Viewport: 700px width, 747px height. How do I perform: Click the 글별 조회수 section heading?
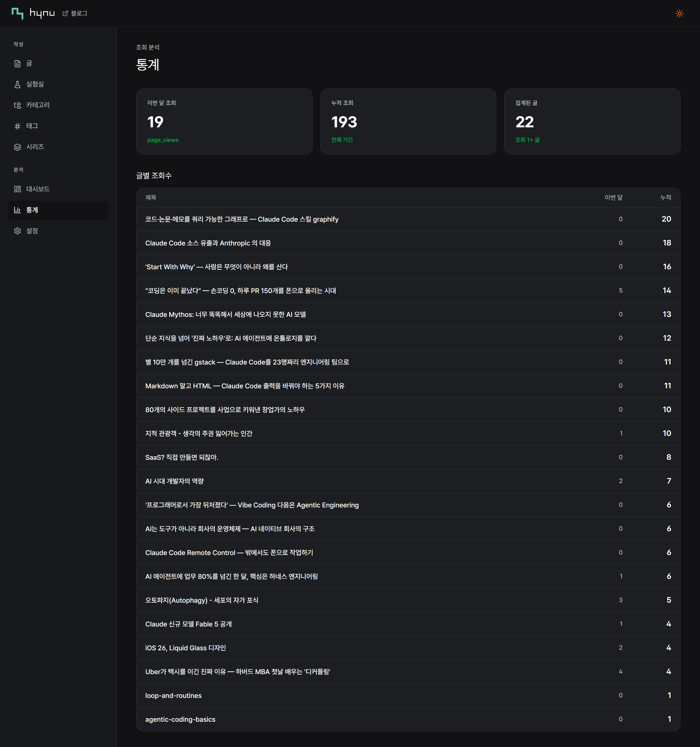(x=154, y=175)
